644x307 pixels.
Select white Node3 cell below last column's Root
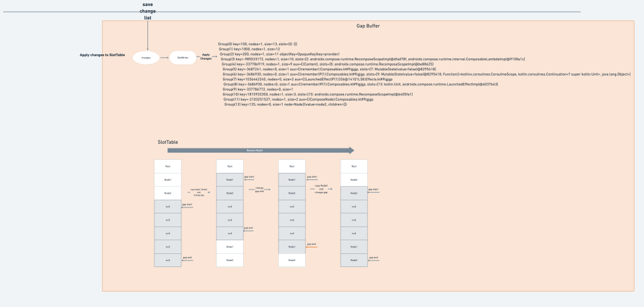(354, 180)
